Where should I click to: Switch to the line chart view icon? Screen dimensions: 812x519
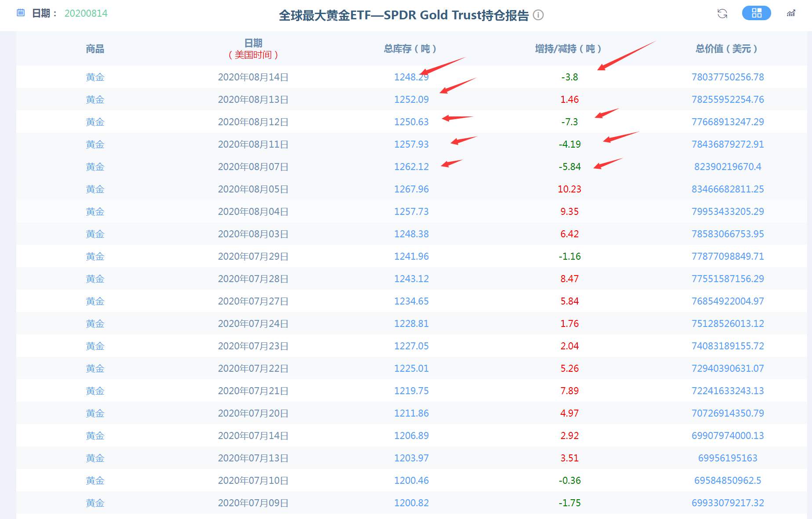pos(791,14)
